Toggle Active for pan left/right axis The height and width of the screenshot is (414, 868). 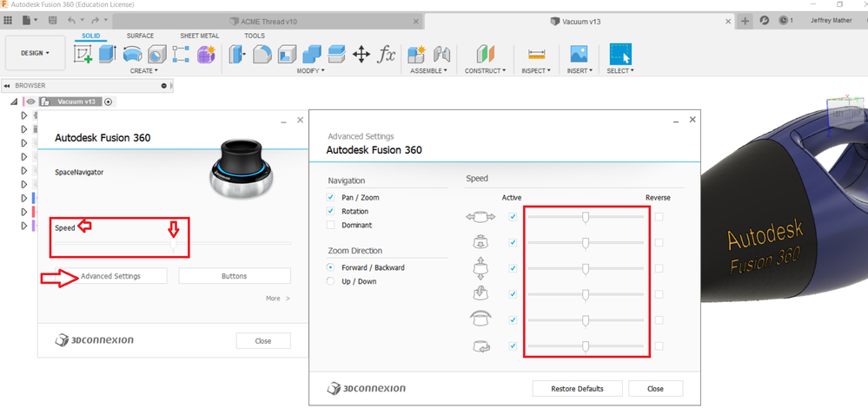(513, 217)
